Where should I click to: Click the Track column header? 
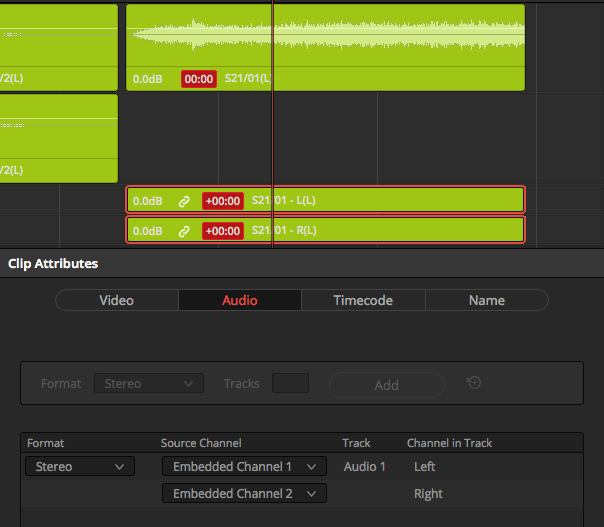[x=356, y=443]
